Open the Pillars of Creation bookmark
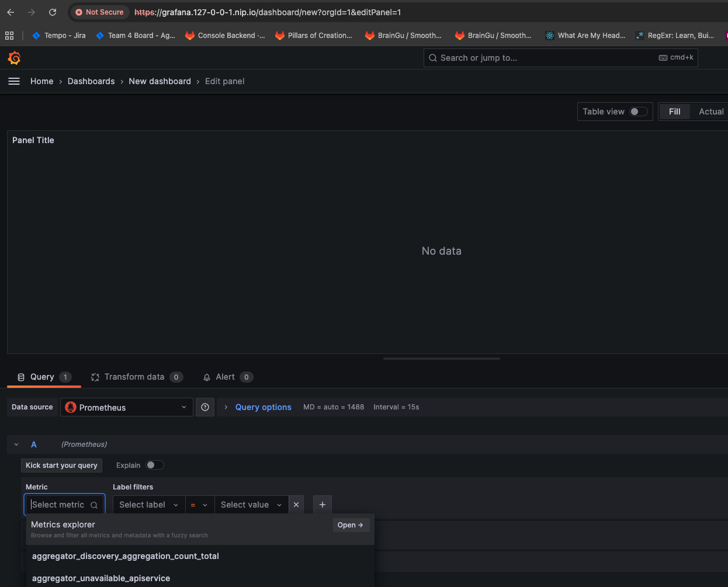 pos(314,36)
